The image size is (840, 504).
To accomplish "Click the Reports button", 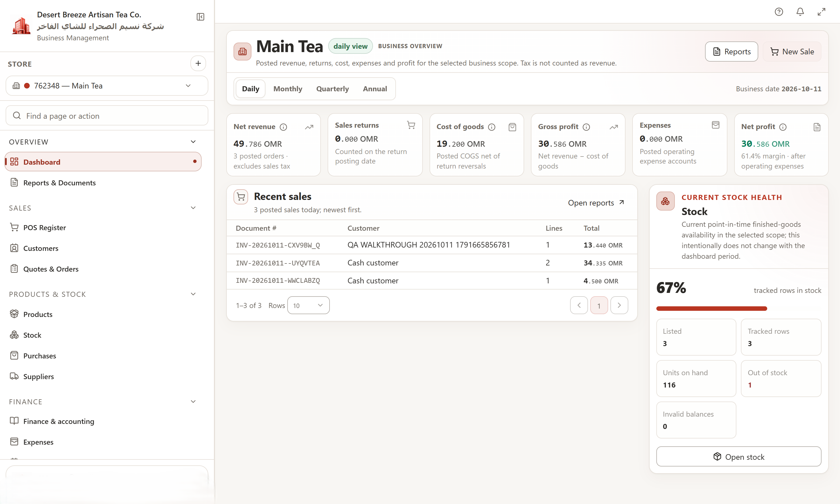I will click(x=731, y=52).
